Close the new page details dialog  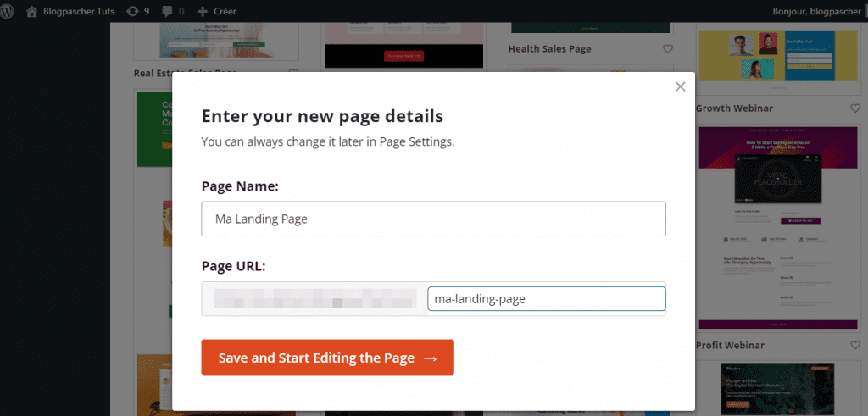point(681,86)
